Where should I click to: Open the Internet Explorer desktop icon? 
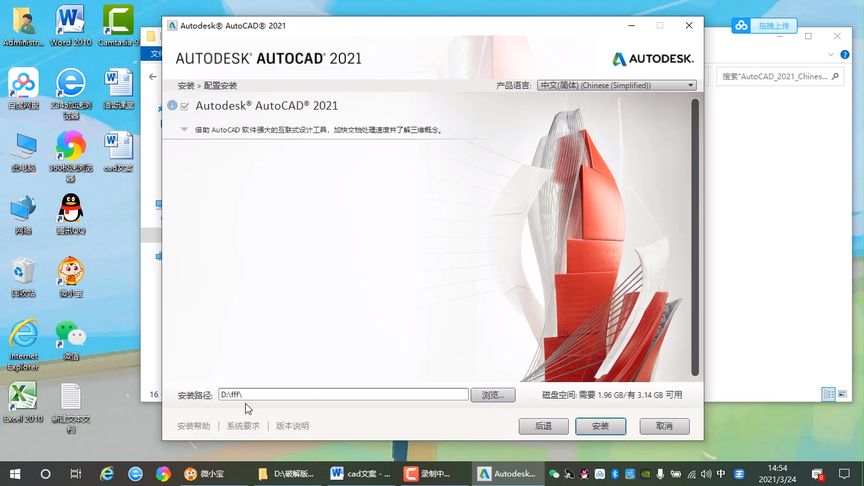(23, 344)
